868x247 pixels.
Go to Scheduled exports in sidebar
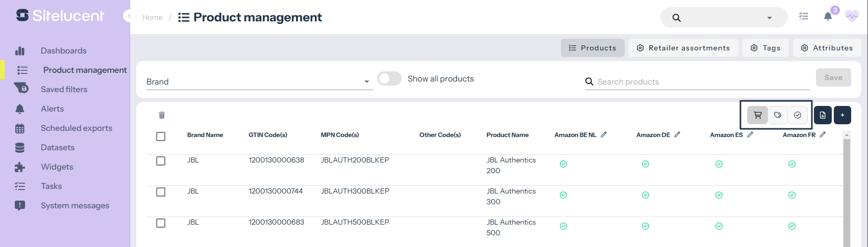(x=76, y=128)
